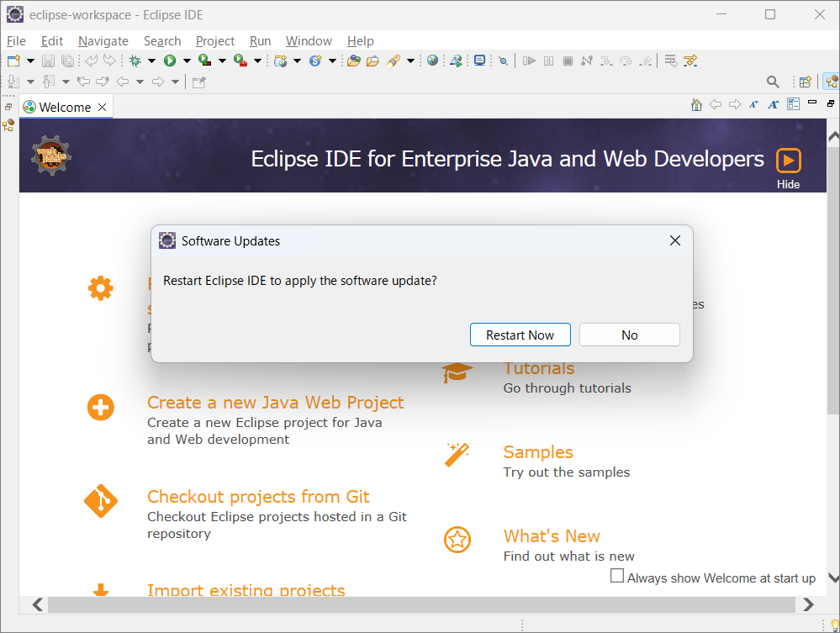Screen dimensions: 840x633
Task: Open dropdown arrow beside Coverage icon
Action: point(222,61)
